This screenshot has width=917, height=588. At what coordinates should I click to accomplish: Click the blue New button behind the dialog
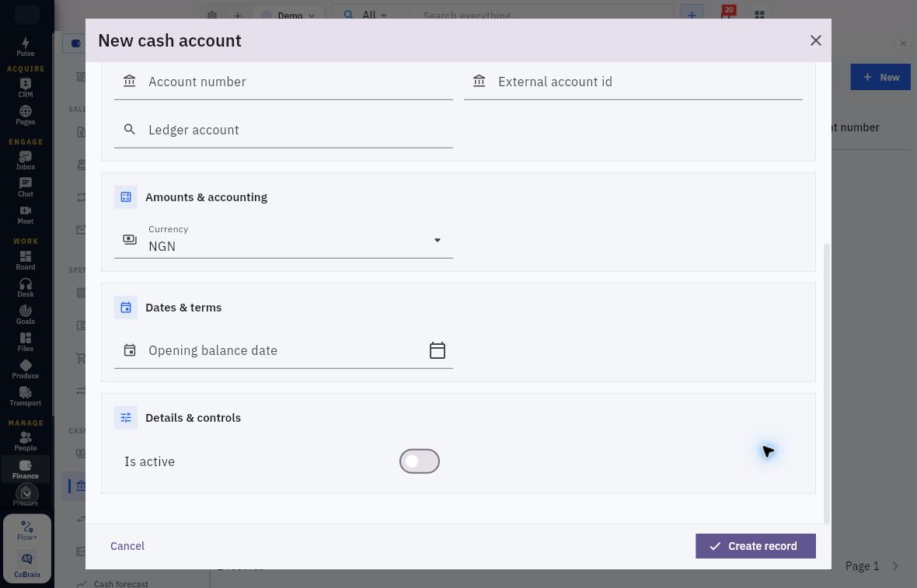click(880, 77)
